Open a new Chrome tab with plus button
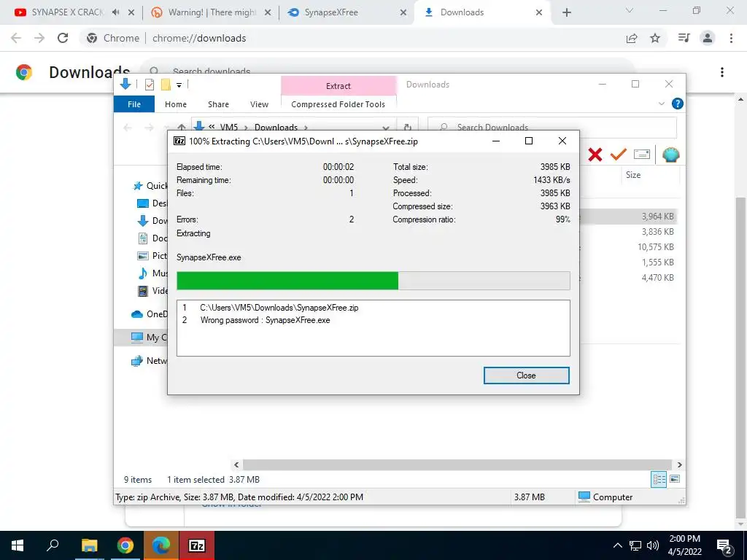 [x=566, y=13]
